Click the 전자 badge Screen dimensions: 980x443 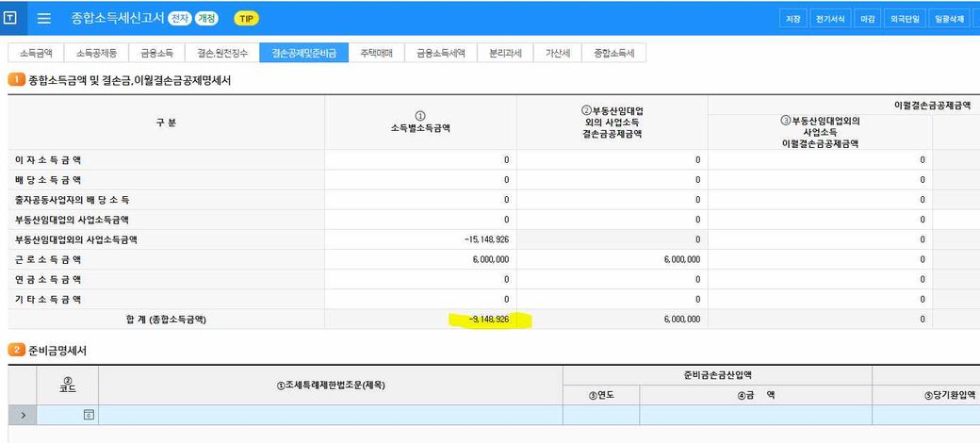[179, 19]
